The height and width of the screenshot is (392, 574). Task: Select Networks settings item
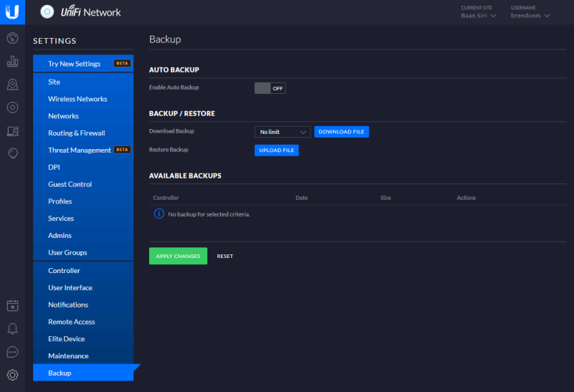pos(83,116)
